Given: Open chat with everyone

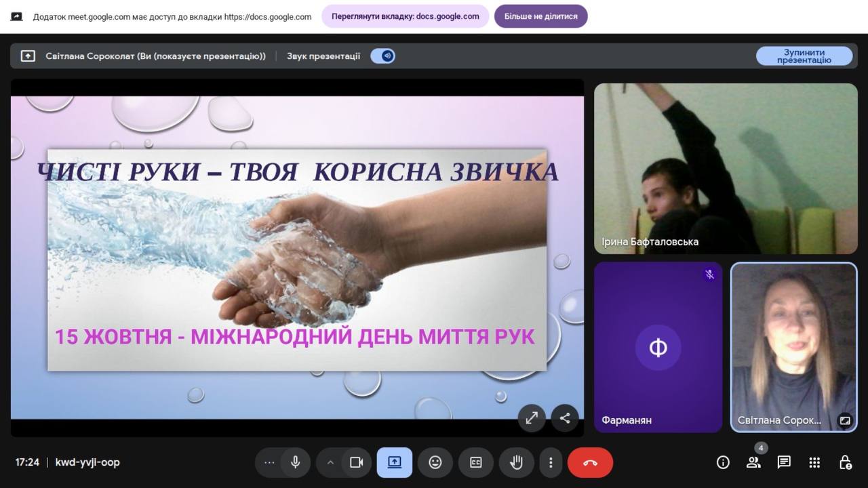Looking at the screenshot, I should [784, 462].
